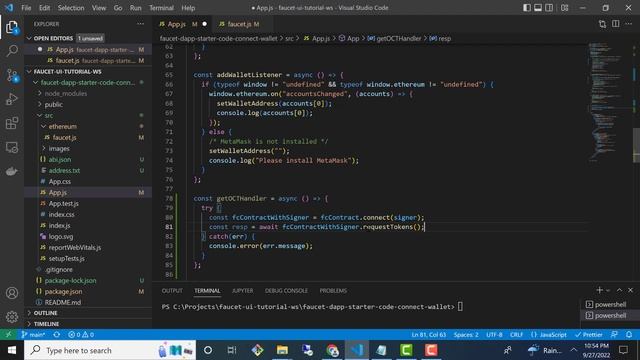
Task: Collapse the src folder
Action: [x=40, y=116]
